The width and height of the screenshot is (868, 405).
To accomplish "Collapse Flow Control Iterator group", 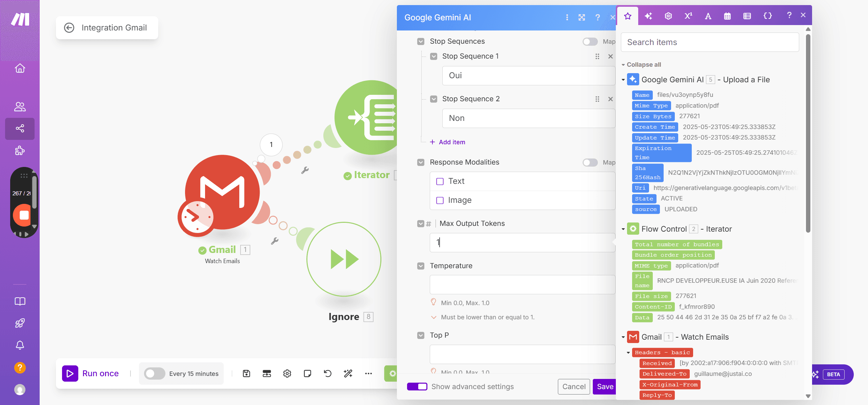I will (x=623, y=229).
